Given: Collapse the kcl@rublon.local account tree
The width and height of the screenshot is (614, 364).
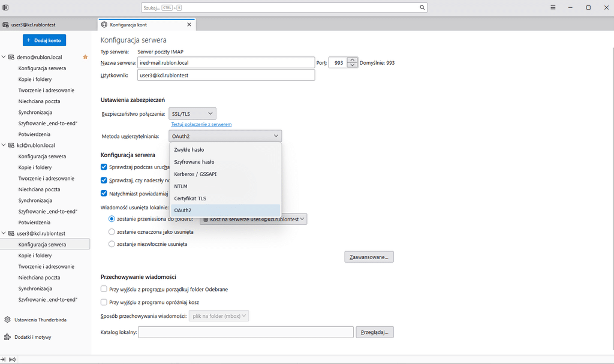Looking at the screenshot, I should (x=4, y=145).
